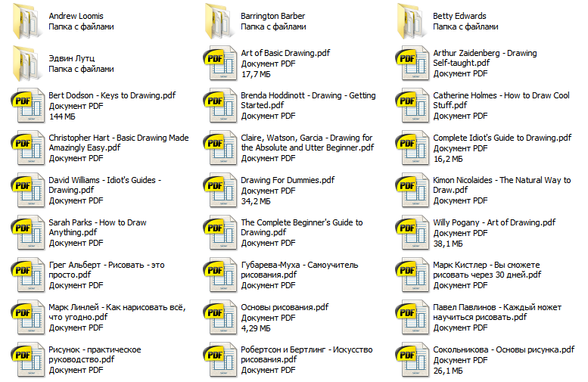Select name Губарева-Муха - Самоучитель рисования.pdf

tap(299, 270)
